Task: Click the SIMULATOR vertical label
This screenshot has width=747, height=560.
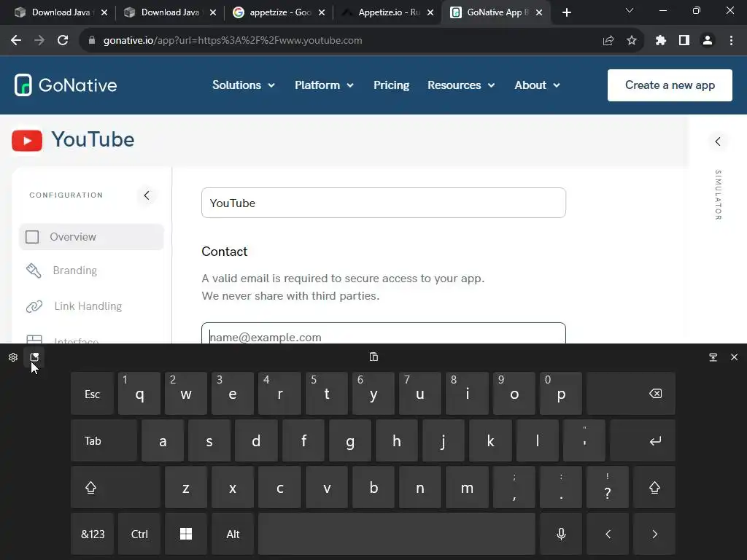Action: [x=718, y=195]
